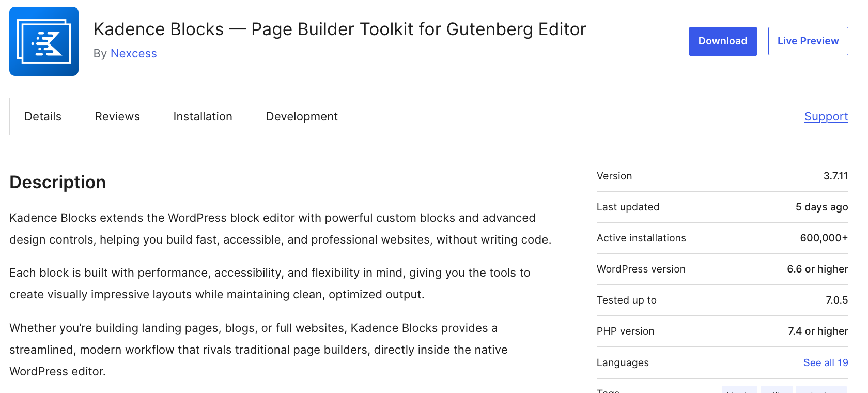Click the '5 days ago' last updated value
Viewport: 868px width, 393px height.
tap(822, 207)
